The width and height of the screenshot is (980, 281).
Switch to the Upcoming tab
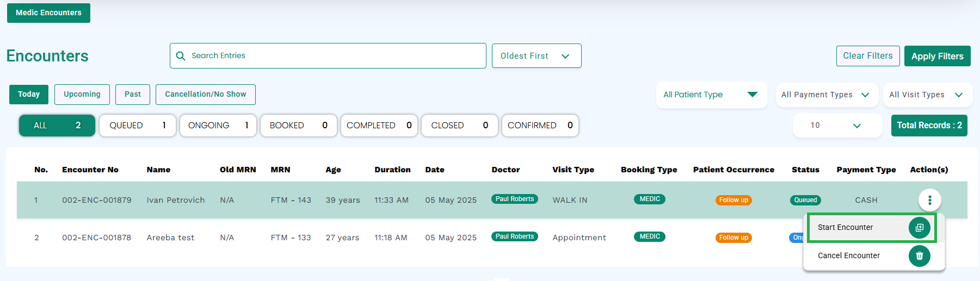coord(82,94)
